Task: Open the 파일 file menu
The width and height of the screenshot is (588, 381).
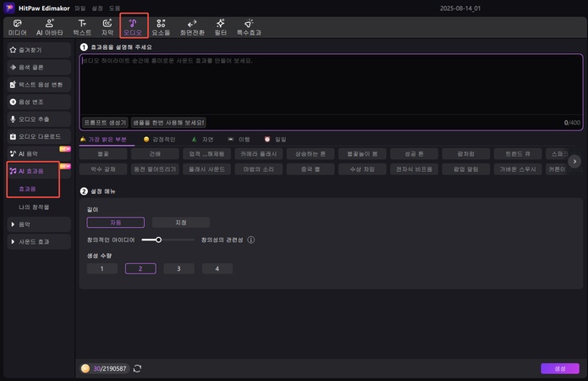Action: pyautogui.click(x=80, y=8)
